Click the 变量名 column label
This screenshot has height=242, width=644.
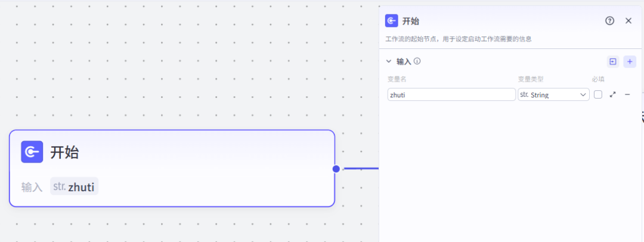[x=397, y=79]
